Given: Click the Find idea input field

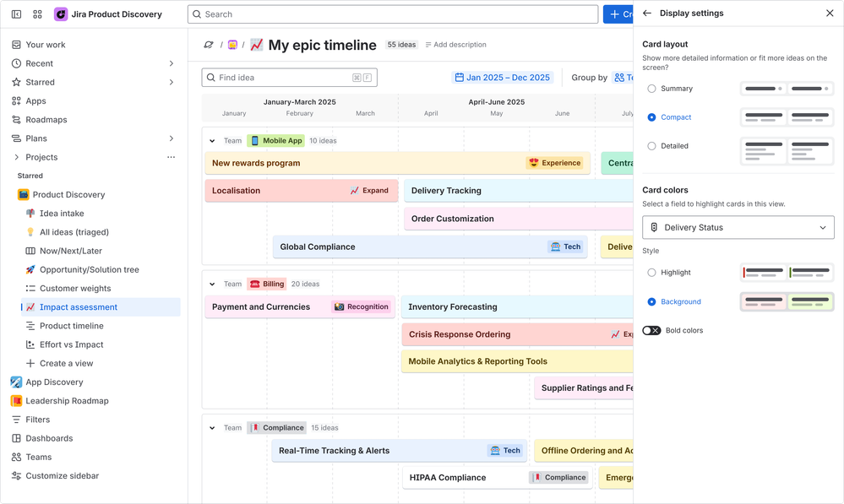Looking at the screenshot, I should click(289, 78).
